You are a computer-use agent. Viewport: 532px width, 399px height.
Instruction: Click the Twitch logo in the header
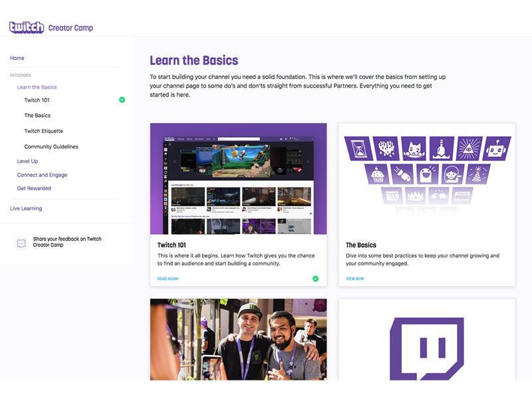click(x=27, y=27)
